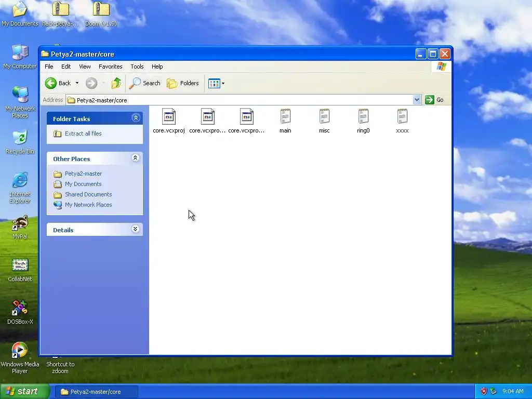Select the Recycle Bin desktop icon

coord(20,142)
